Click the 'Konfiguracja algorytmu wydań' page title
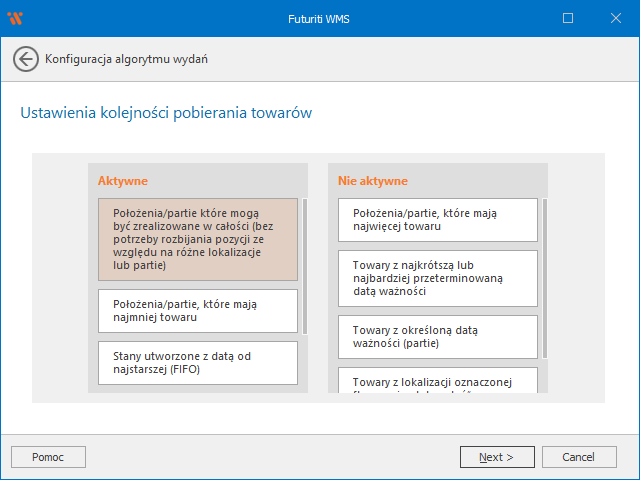Image resolution: width=640 pixels, height=480 pixels. (x=126, y=59)
